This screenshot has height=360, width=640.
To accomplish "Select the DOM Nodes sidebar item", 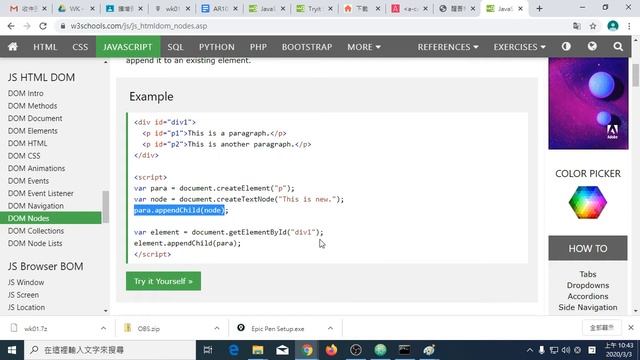I will click(51, 218).
